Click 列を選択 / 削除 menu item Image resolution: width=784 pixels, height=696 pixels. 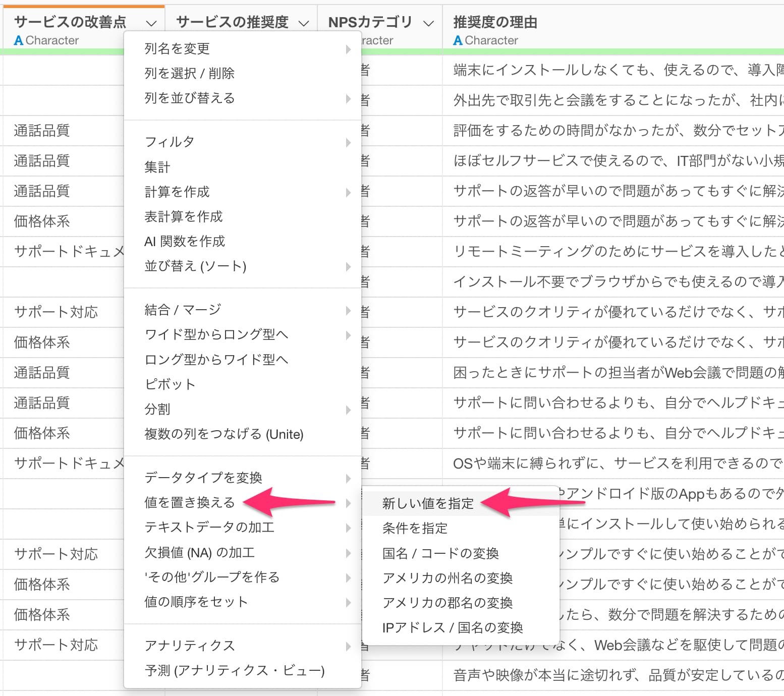(x=189, y=73)
